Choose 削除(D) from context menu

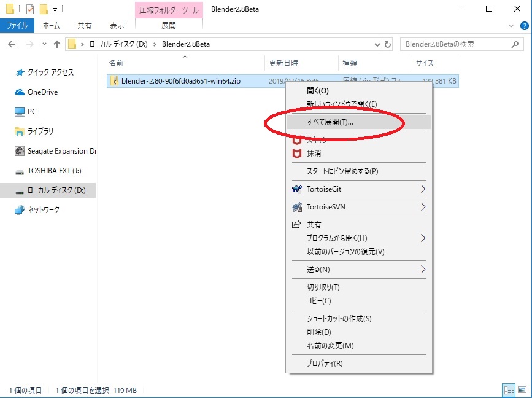[359, 332]
